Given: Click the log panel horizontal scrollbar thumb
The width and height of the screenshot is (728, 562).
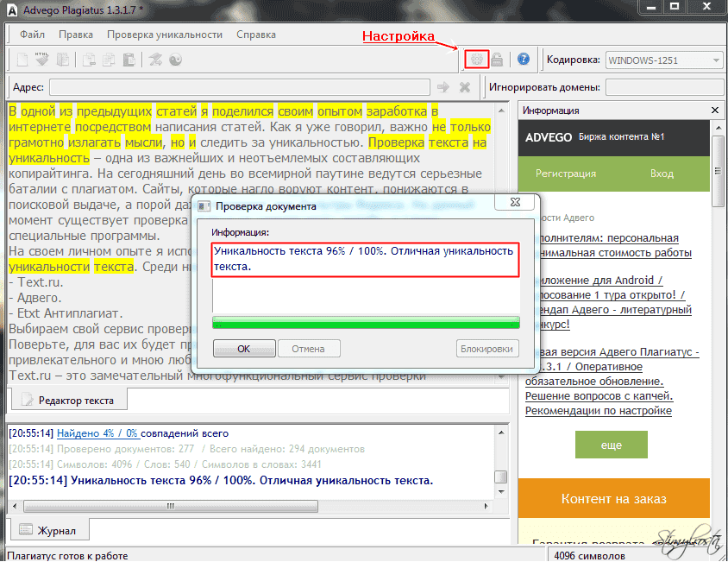Looking at the screenshot, I should coord(171,506).
